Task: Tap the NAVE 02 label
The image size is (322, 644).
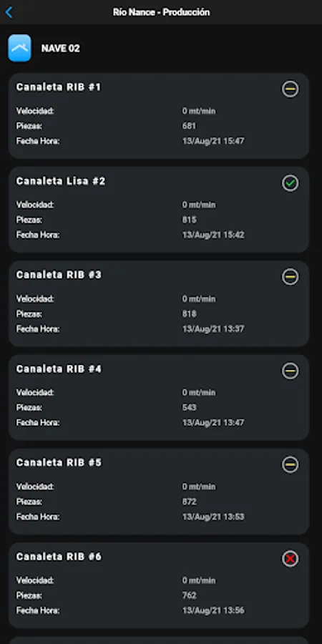Action: tap(60, 49)
